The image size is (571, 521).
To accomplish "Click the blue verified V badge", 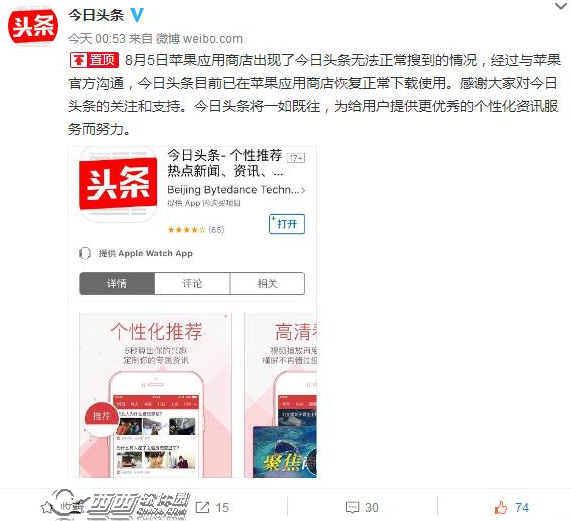I will (x=137, y=15).
